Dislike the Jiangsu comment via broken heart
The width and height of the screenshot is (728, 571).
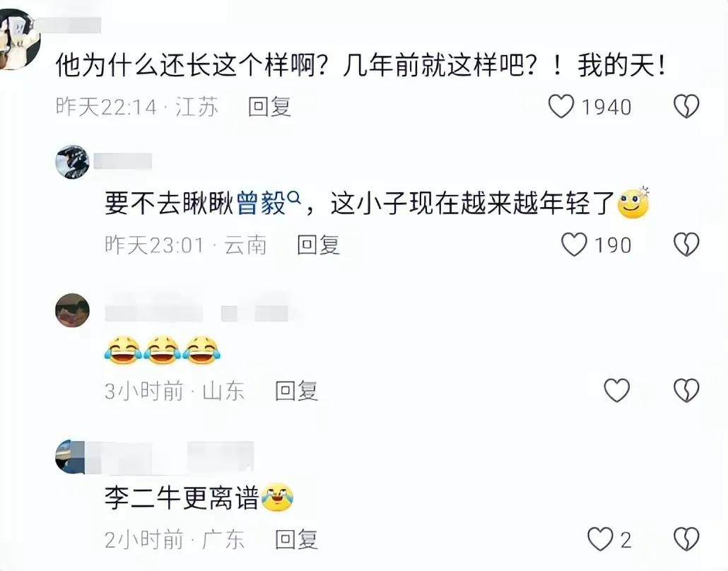pos(686,106)
